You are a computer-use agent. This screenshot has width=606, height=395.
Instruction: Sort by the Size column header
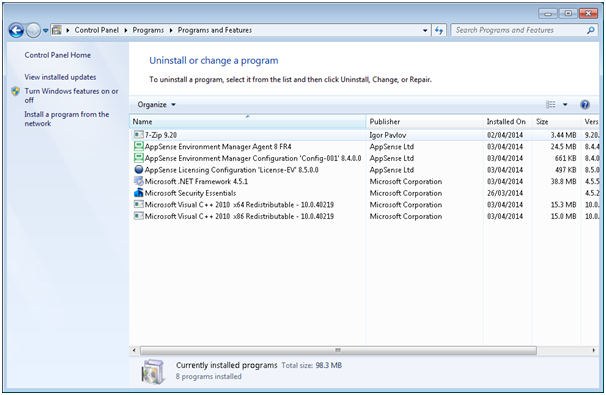556,122
